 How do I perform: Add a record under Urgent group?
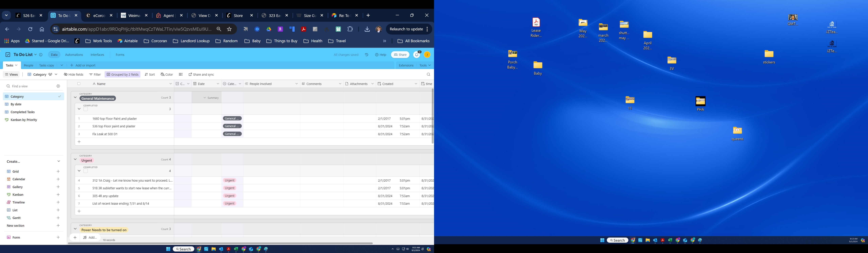tap(79, 211)
